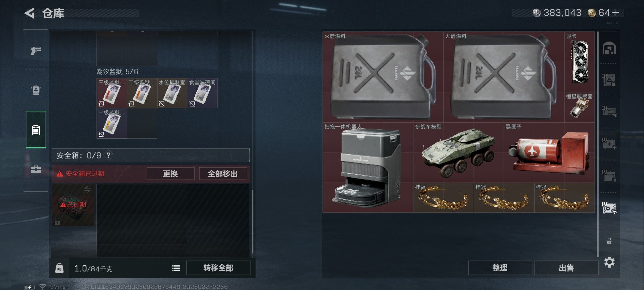Go back with the arrow beside 仓库
Image resolution: width=644 pixels, height=290 pixels.
point(30,13)
